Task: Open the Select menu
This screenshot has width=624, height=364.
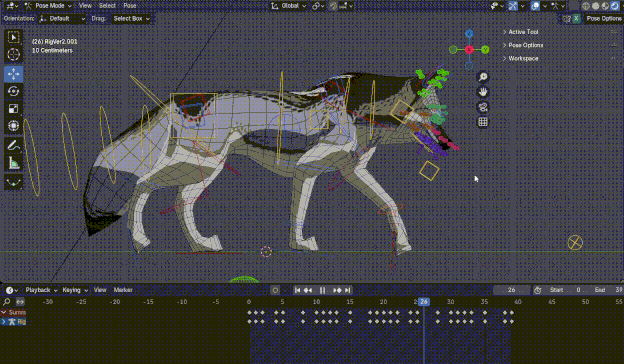Action: (107, 6)
